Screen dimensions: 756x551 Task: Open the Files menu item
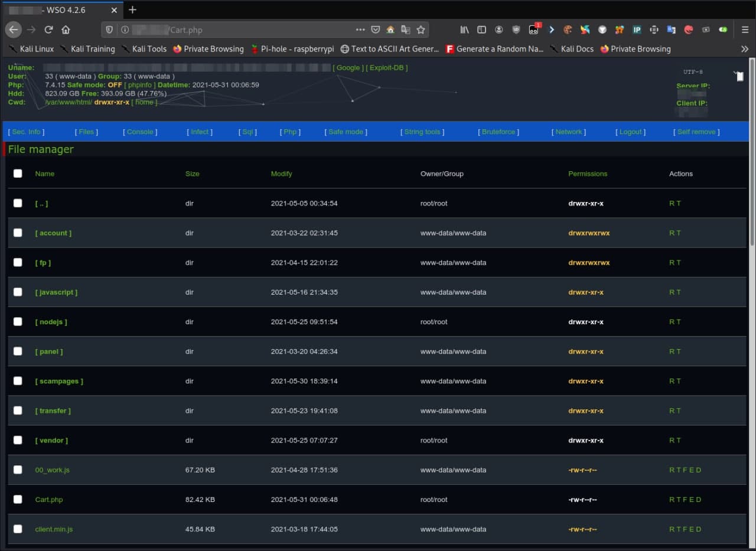pos(86,132)
